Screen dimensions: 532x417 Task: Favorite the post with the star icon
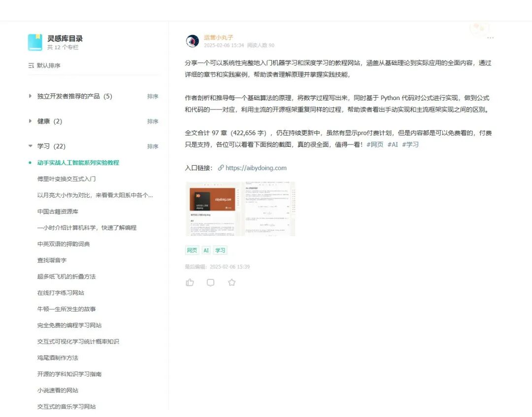(x=232, y=282)
